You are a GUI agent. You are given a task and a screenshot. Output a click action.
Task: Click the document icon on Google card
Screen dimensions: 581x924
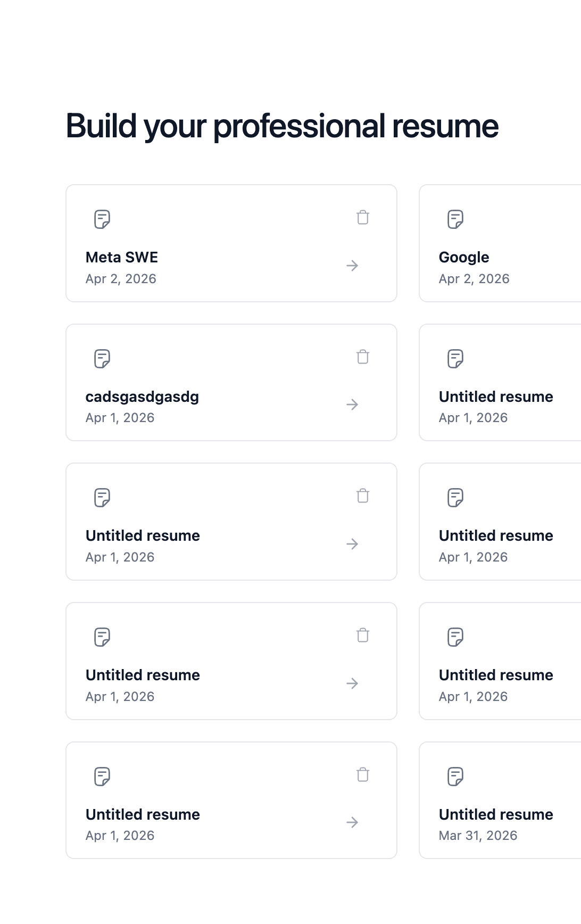point(455,219)
